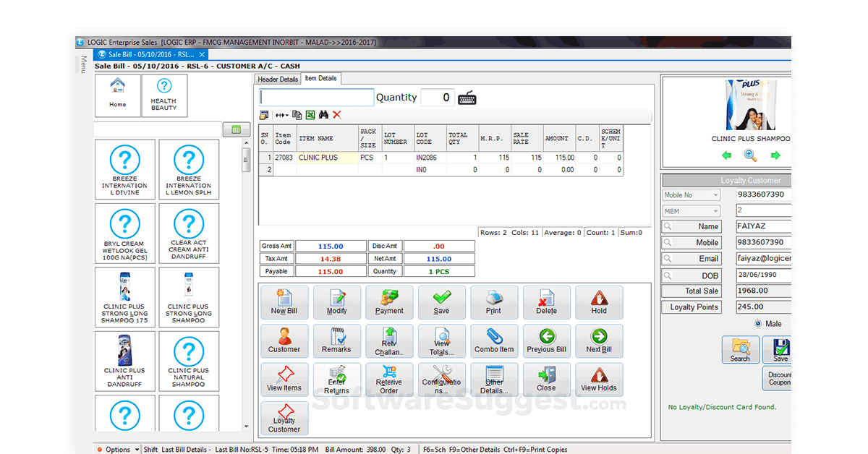
Task: Go to Previous Bill
Action: click(x=547, y=341)
